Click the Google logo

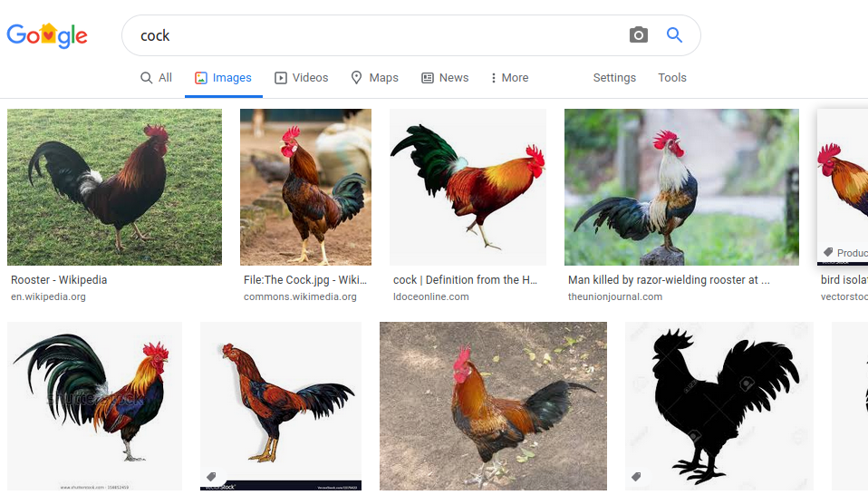pos(47,35)
